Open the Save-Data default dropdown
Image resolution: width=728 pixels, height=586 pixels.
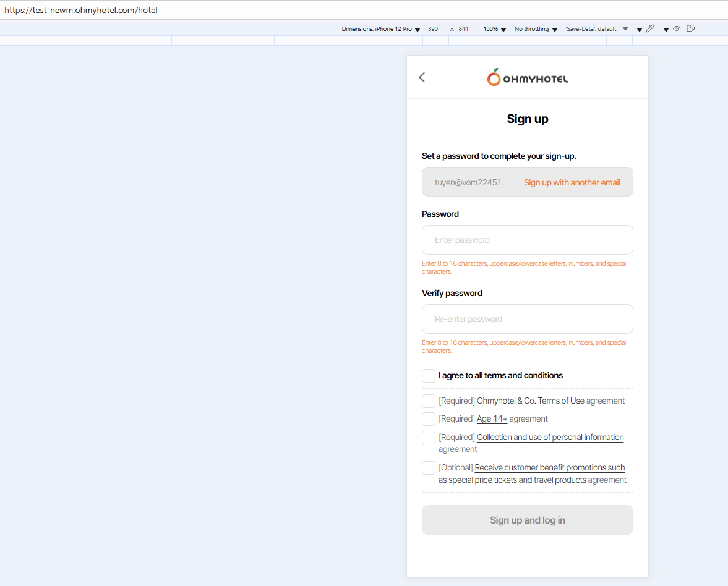pyautogui.click(x=597, y=29)
